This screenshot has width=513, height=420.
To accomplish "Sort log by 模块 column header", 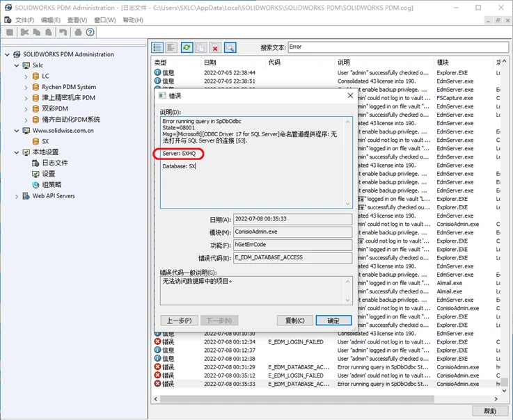I will (463, 62).
